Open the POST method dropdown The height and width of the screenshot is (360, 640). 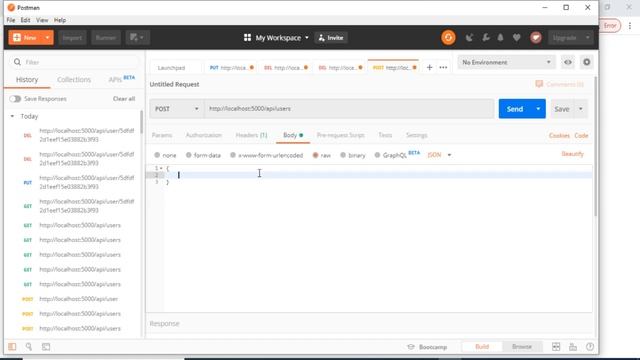pyautogui.click(x=176, y=109)
